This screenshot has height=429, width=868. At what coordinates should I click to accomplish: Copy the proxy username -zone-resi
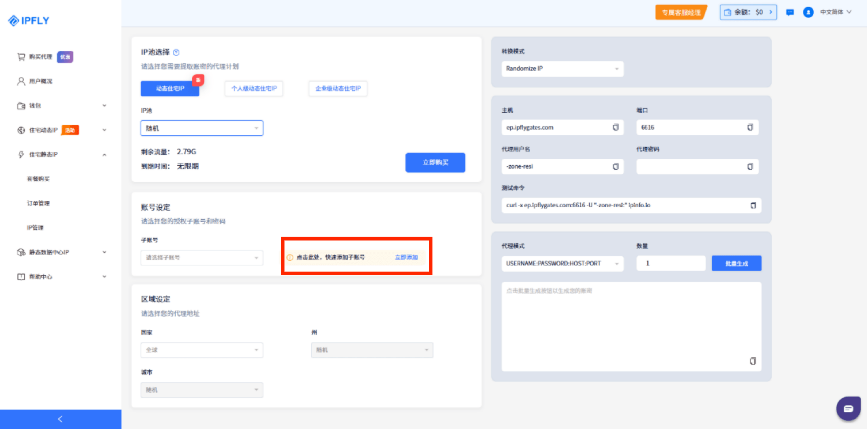pos(616,166)
